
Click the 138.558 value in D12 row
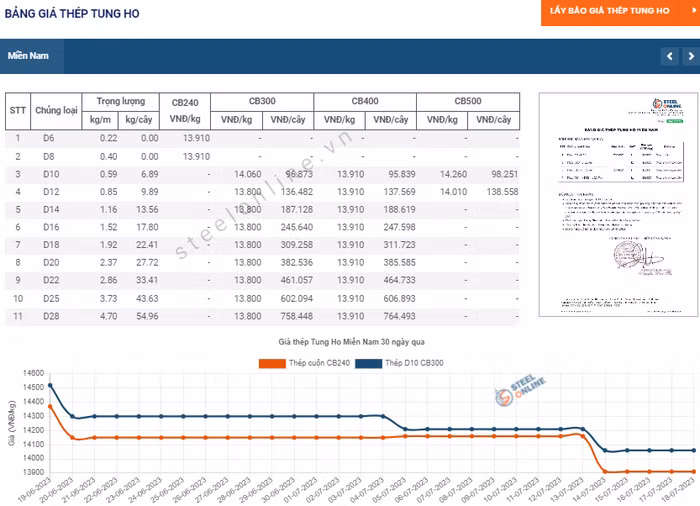click(502, 192)
